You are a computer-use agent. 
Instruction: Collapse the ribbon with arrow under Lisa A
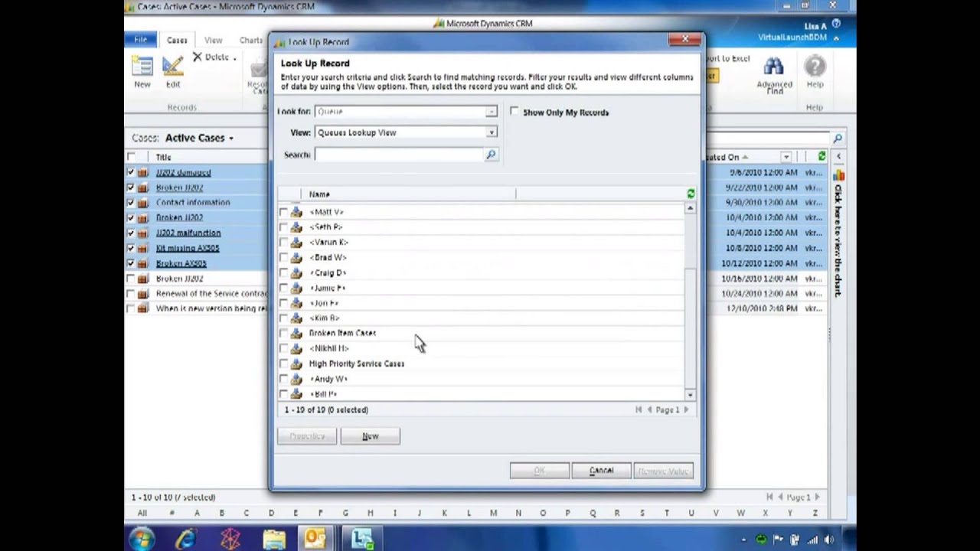pyautogui.click(x=836, y=37)
